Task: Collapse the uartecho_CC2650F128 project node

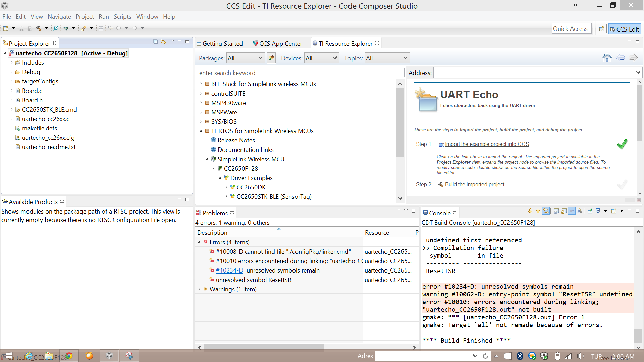Action: coord(5,53)
